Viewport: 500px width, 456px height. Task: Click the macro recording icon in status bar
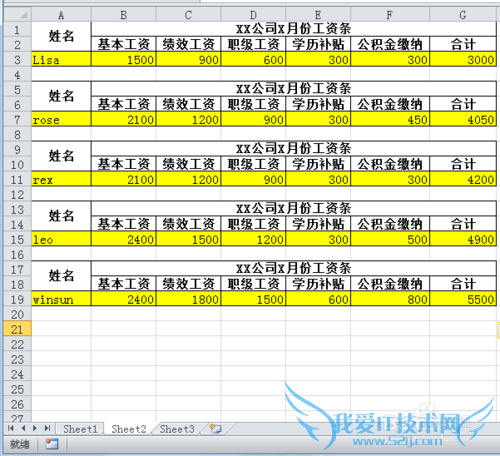[52, 444]
